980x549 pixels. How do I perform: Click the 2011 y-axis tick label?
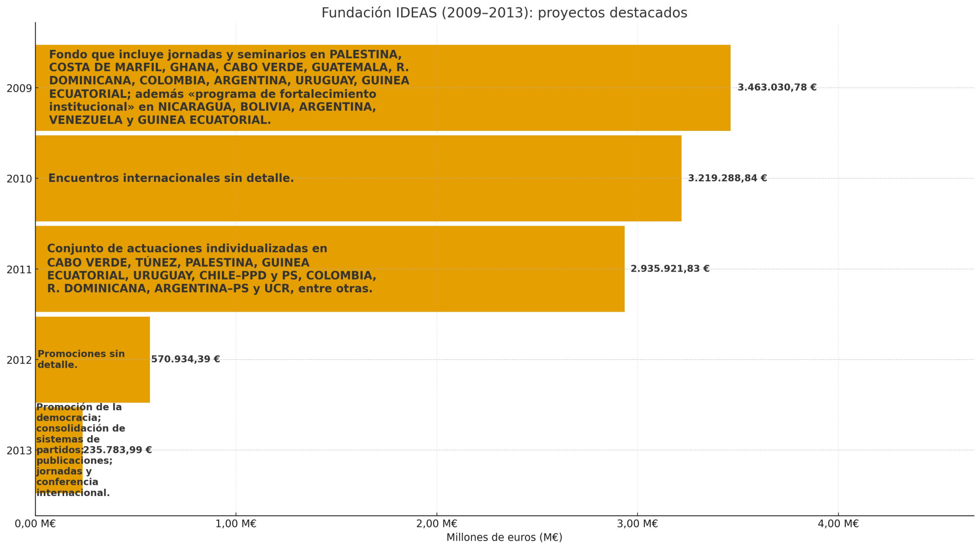(19, 269)
